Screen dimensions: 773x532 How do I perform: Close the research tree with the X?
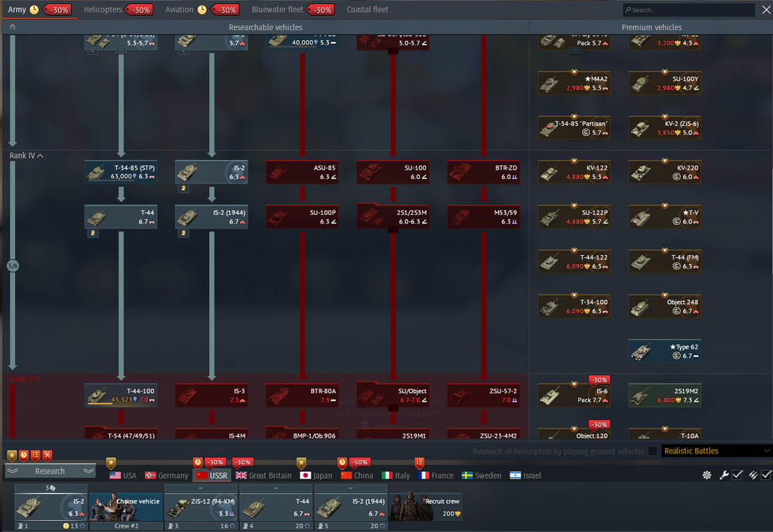(x=766, y=9)
